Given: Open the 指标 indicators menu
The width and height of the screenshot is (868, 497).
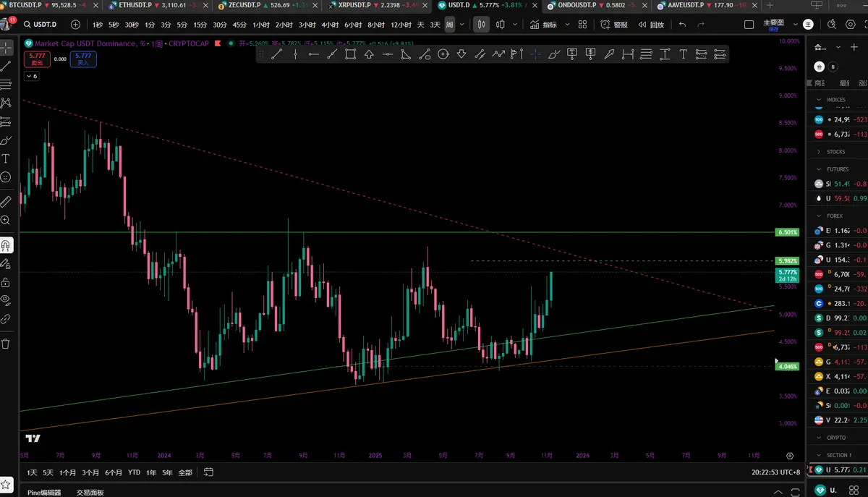Looking at the screenshot, I should coord(543,24).
